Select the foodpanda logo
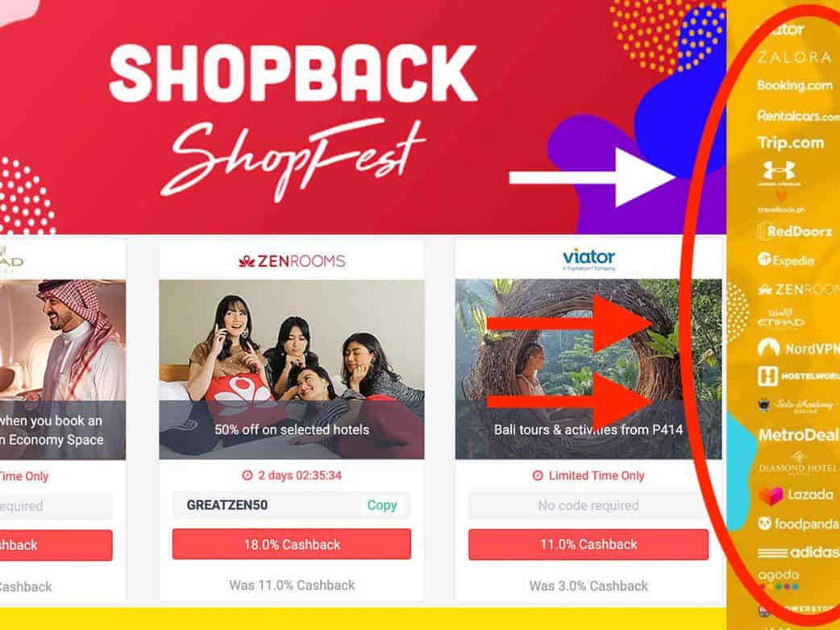This screenshot has width=840, height=630. pyautogui.click(x=798, y=524)
